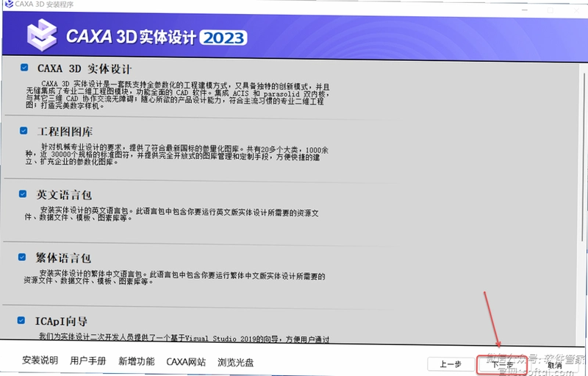Select the 英文语言包 heading text
Screen dimensions: 588x376
pyautogui.click(x=64, y=195)
